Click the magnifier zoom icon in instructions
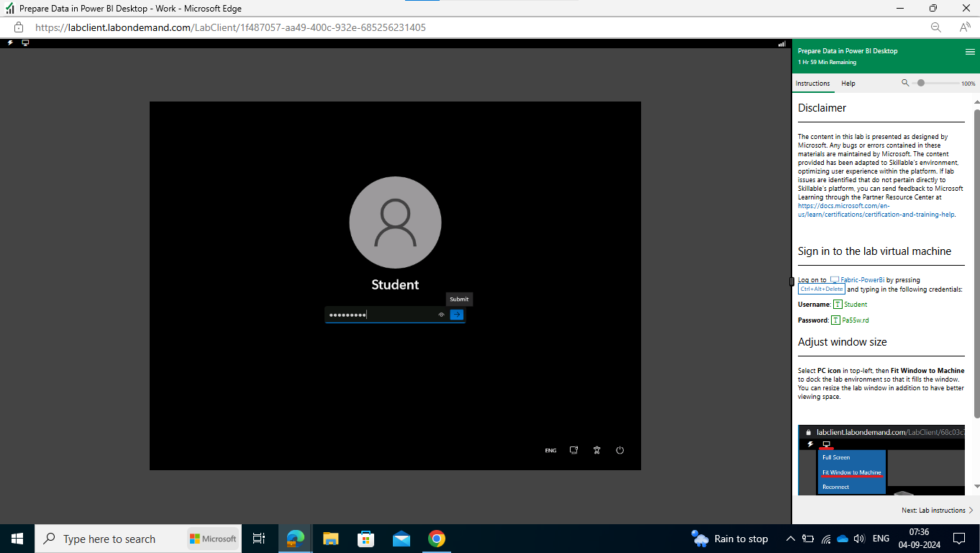The image size is (980, 553). pos(905,83)
